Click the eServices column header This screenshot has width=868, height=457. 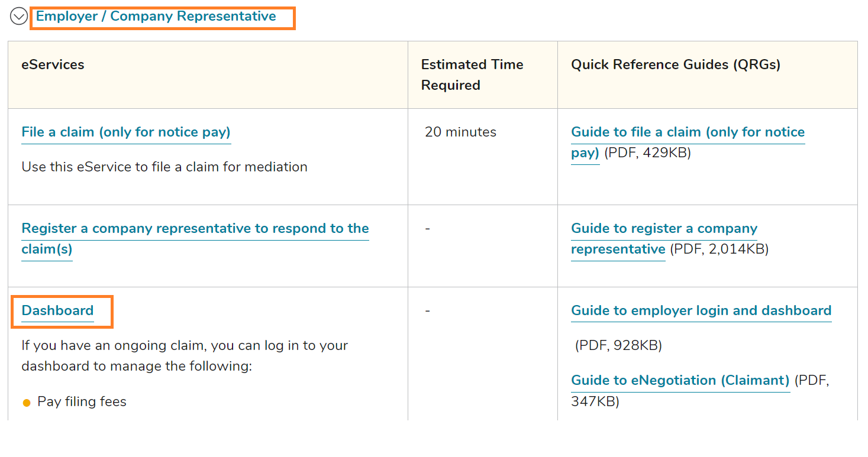point(53,65)
